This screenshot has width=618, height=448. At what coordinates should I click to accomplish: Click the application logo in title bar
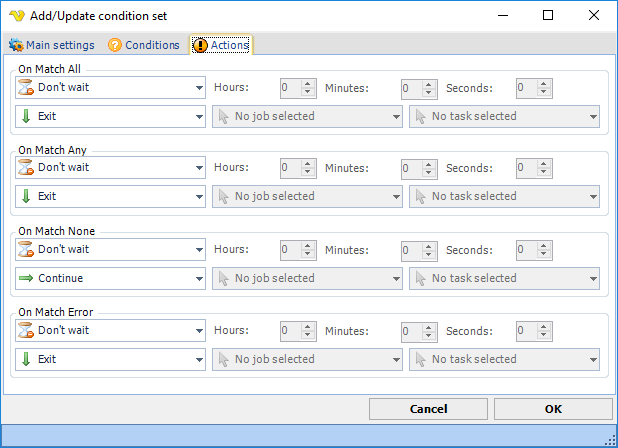click(17, 16)
